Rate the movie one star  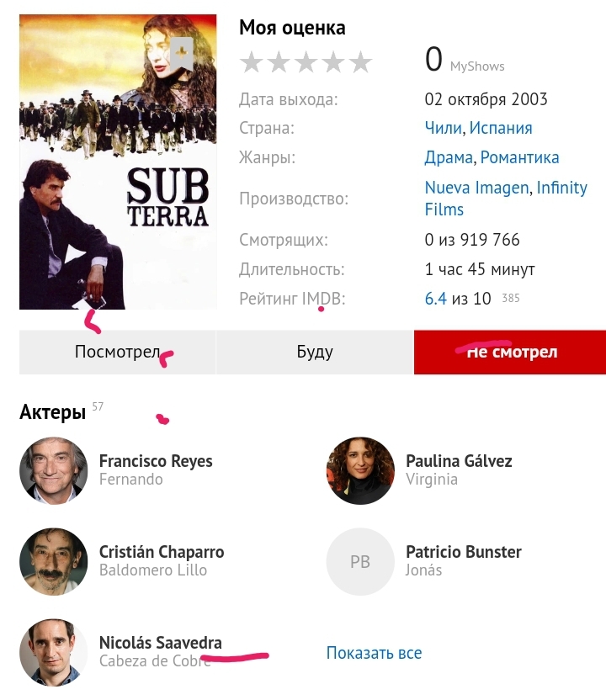[252, 62]
